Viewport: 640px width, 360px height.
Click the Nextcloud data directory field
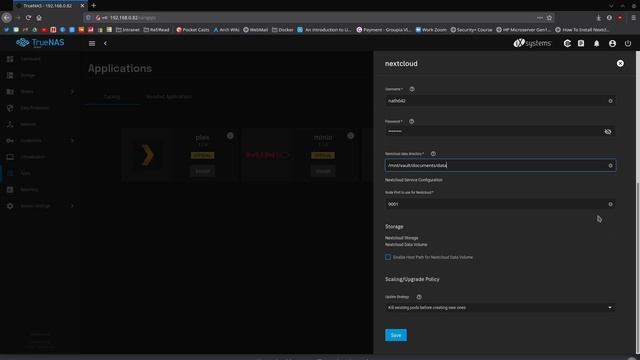pyautogui.click(x=500, y=165)
